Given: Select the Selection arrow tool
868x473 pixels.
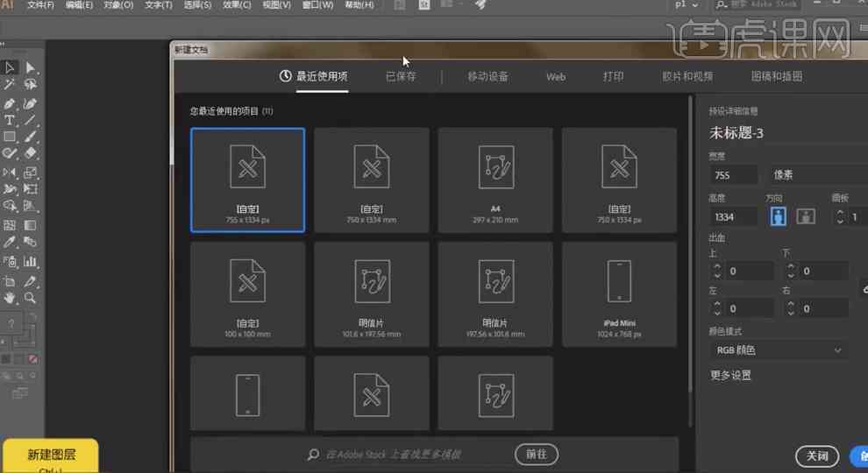Looking at the screenshot, I should pyautogui.click(x=10, y=67).
